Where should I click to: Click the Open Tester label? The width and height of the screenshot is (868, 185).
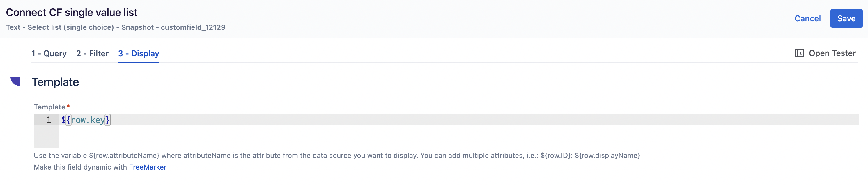point(832,53)
